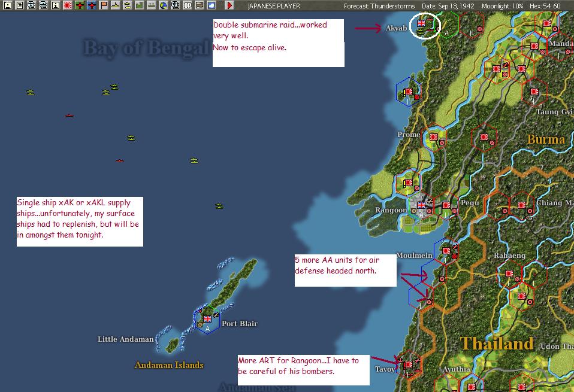Click the airfield icon at Port Blair
Viewport: 574px width, 392px height.
pyautogui.click(x=216, y=315)
